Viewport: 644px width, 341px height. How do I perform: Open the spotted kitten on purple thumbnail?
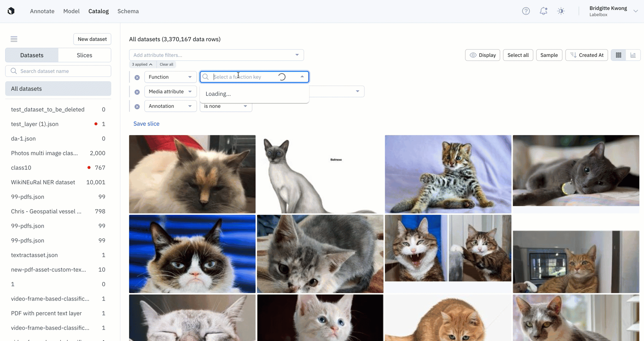448,174
